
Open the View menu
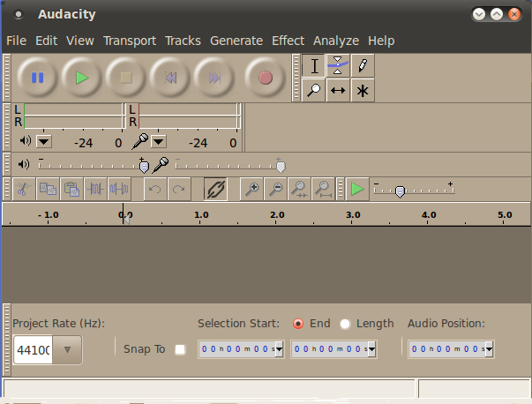tap(80, 41)
